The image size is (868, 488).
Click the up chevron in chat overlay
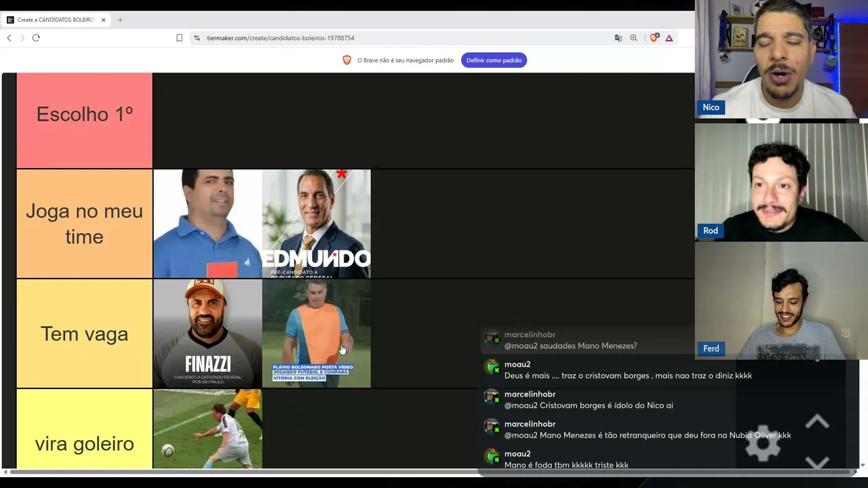coord(817,422)
